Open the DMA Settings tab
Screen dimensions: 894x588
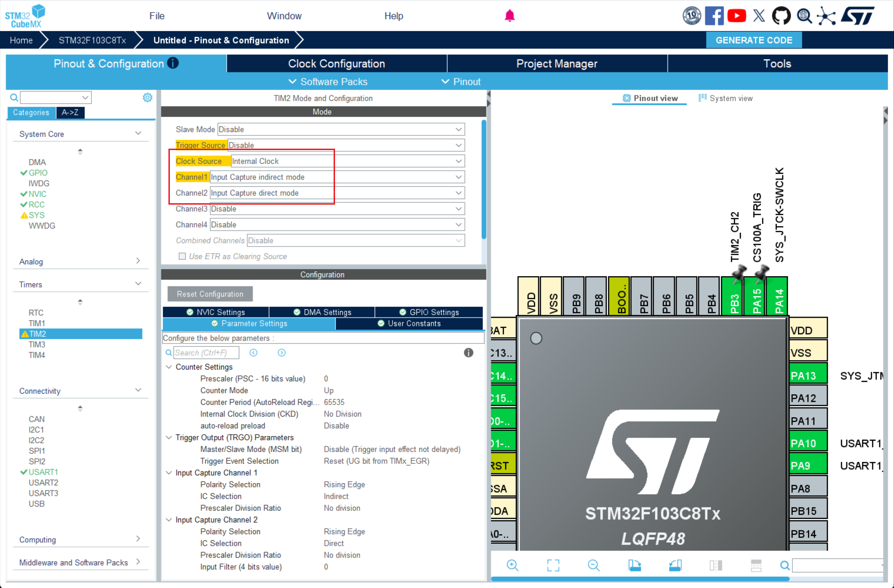[322, 312]
